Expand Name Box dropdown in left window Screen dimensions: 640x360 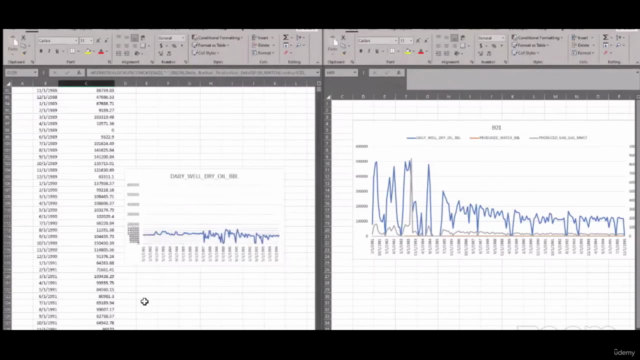[x=35, y=72]
